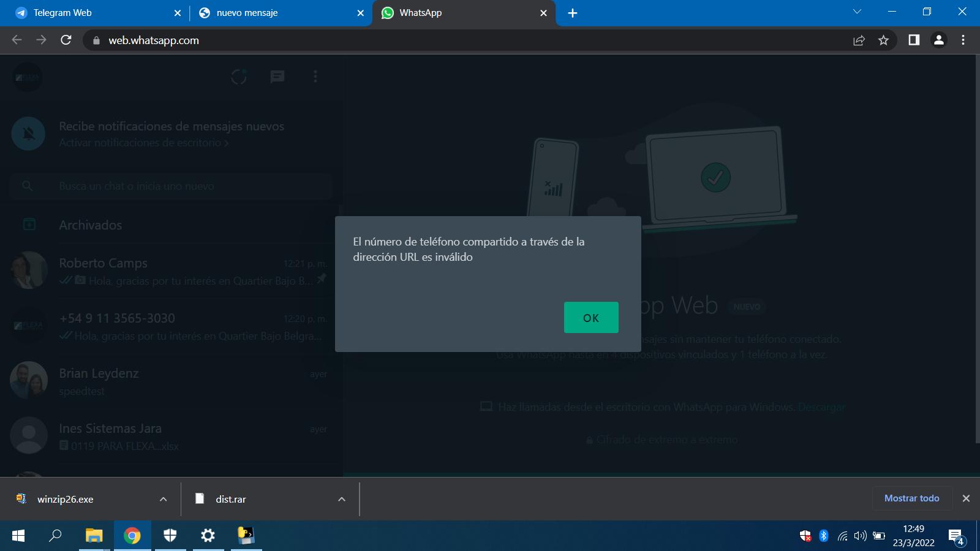Go forward in browser history
Viewport: 980px width, 551px height.
pos(41,40)
